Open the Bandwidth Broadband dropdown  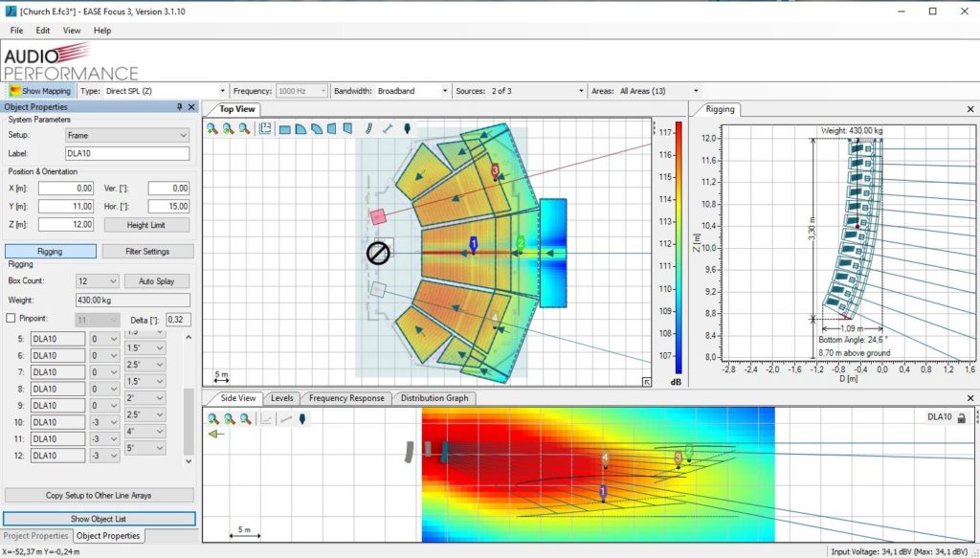pyautogui.click(x=412, y=91)
